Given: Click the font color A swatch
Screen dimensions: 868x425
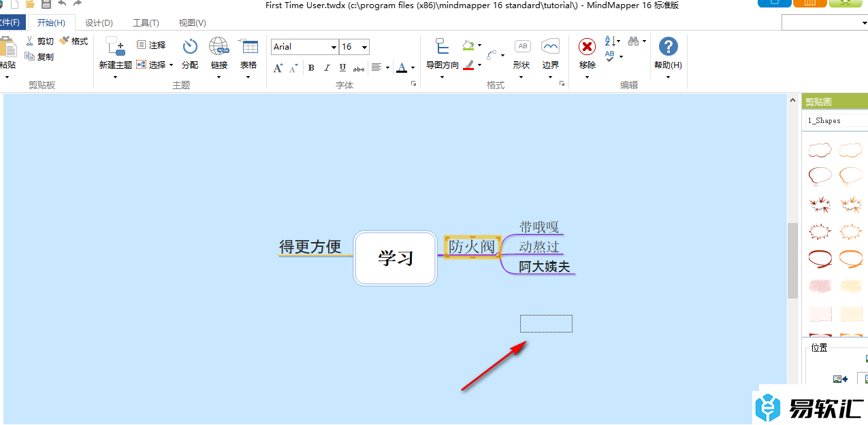Looking at the screenshot, I should [x=402, y=67].
